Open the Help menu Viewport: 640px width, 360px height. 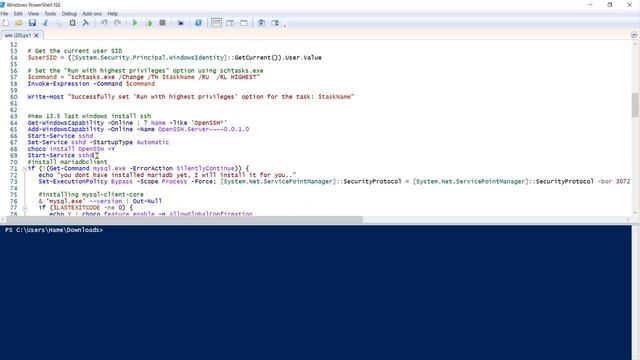112,13
